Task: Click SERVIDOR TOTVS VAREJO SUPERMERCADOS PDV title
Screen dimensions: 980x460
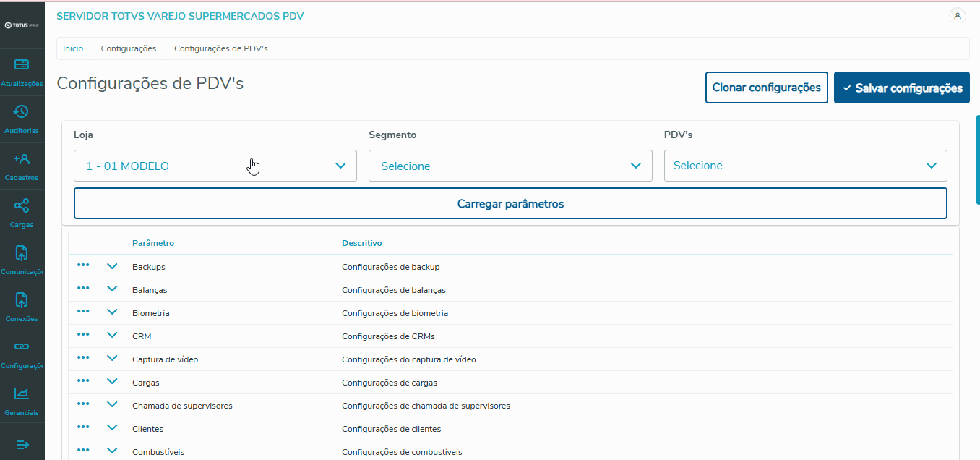Action: (x=180, y=16)
